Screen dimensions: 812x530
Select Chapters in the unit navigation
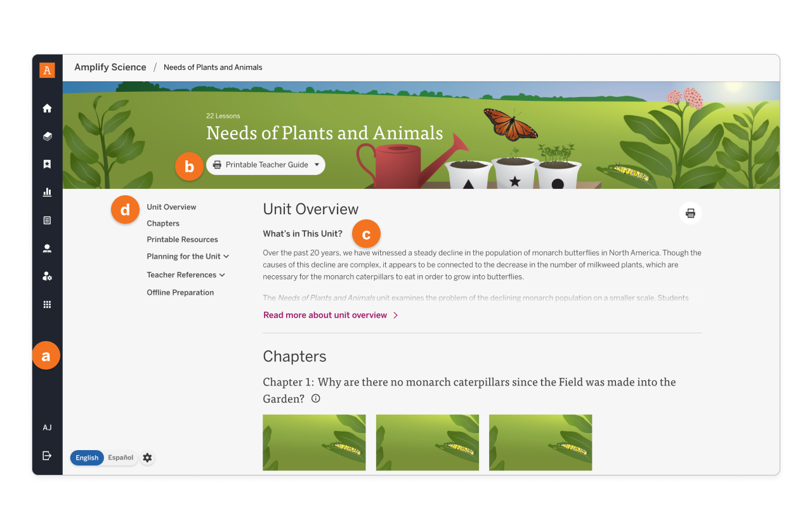(163, 223)
